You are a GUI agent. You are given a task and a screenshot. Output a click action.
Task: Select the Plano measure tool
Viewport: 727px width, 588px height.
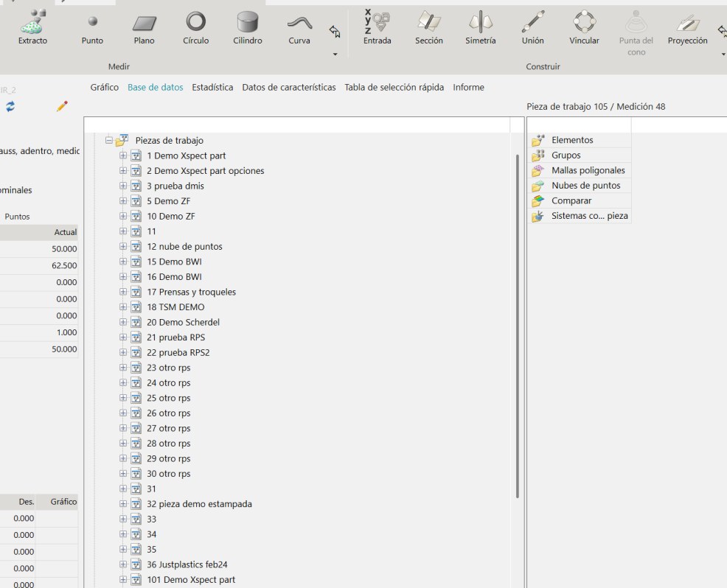(145, 29)
